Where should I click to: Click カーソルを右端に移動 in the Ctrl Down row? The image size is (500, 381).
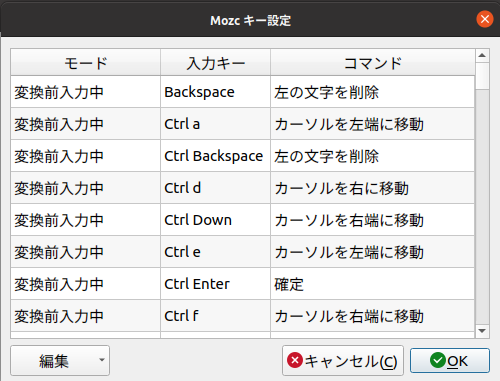(x=372, y=220)
